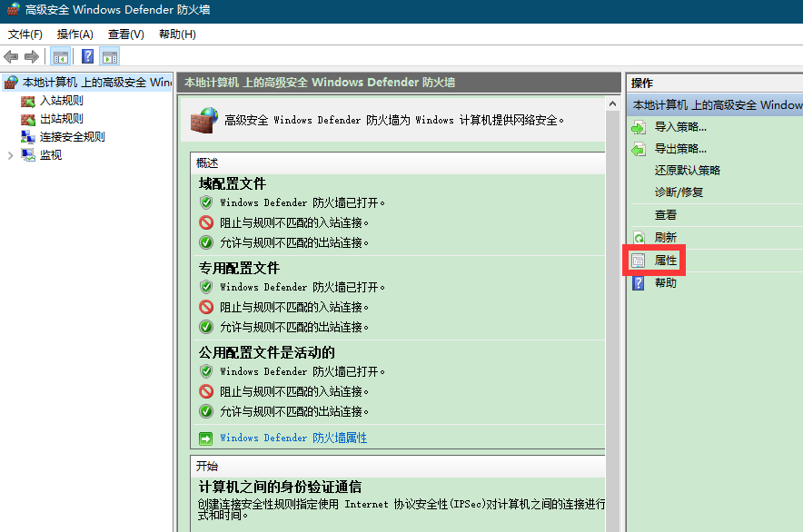This screenshot has height=532, width=803.
Task: Click the shield check icon under 专用配置文件
Action: point(206,287)
